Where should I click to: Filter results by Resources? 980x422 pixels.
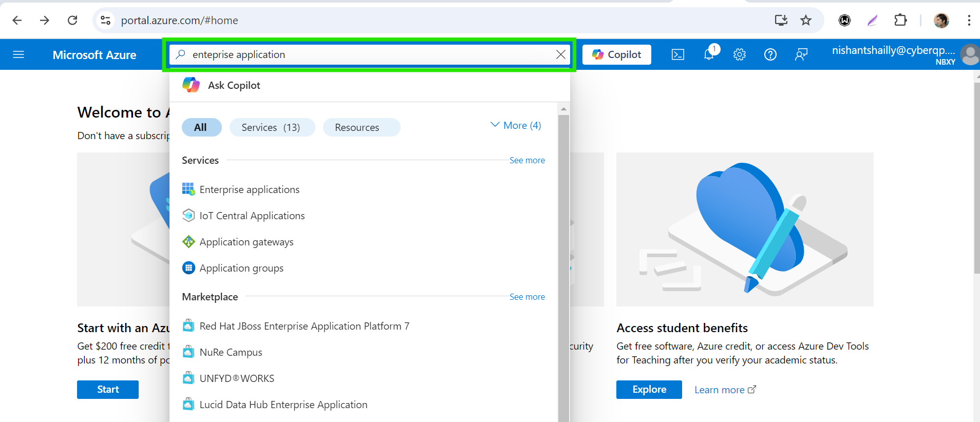(361, 127)
